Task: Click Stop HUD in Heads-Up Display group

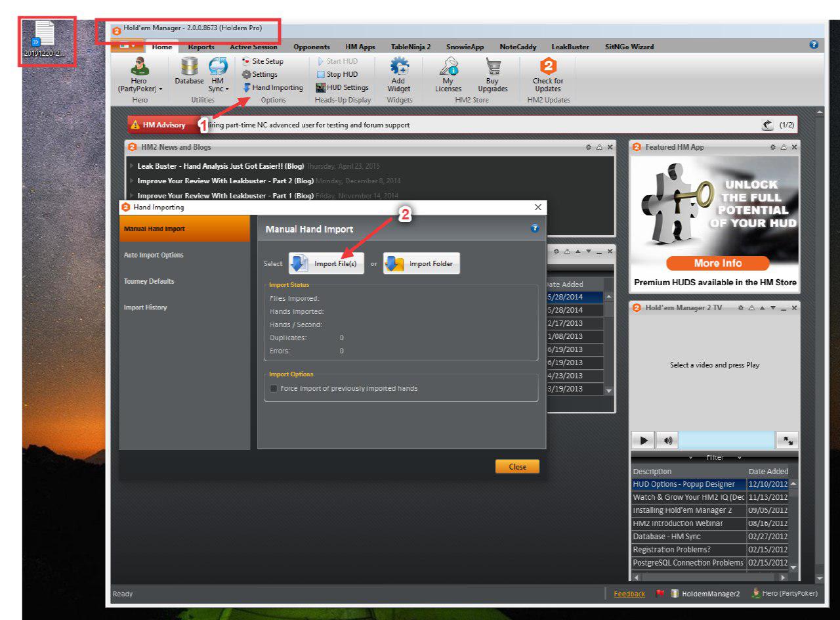Action: [337, 74]
